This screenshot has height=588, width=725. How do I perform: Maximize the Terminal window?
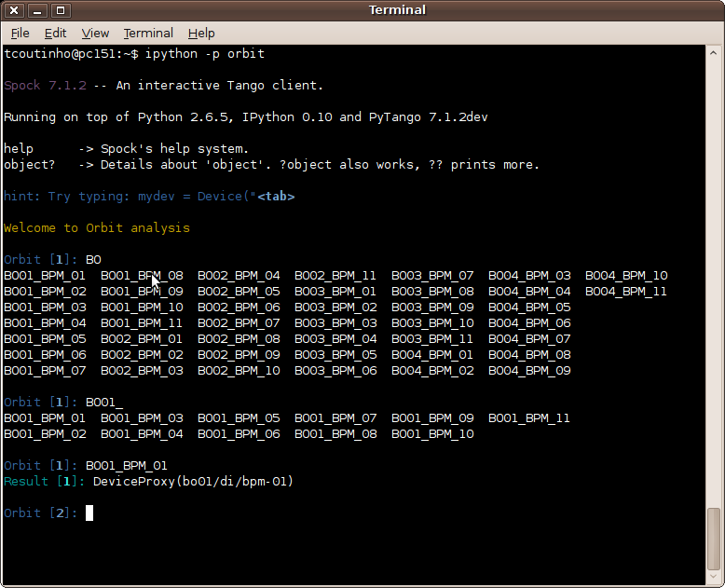(60, 10)
